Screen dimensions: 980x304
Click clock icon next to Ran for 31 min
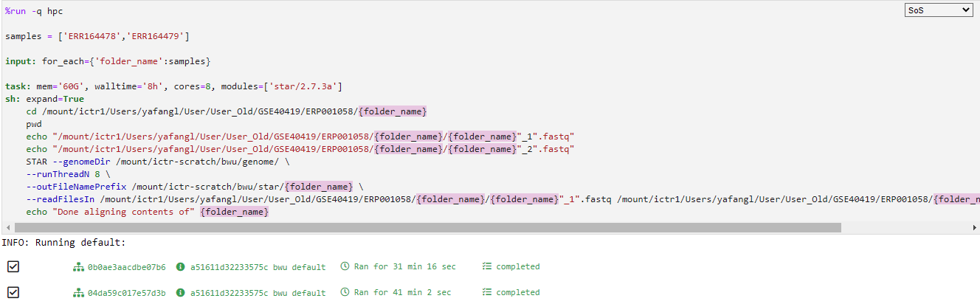click(345, 266)
